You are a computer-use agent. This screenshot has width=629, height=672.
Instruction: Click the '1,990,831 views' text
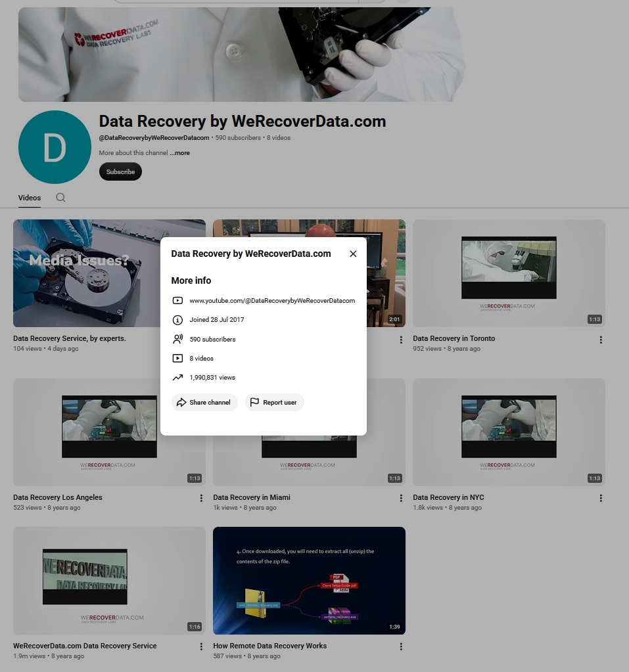(x=212, y=378)
